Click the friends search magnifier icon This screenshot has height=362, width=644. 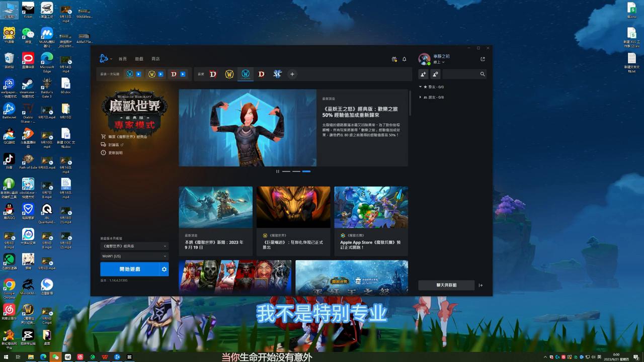click(x=482, y=74)
